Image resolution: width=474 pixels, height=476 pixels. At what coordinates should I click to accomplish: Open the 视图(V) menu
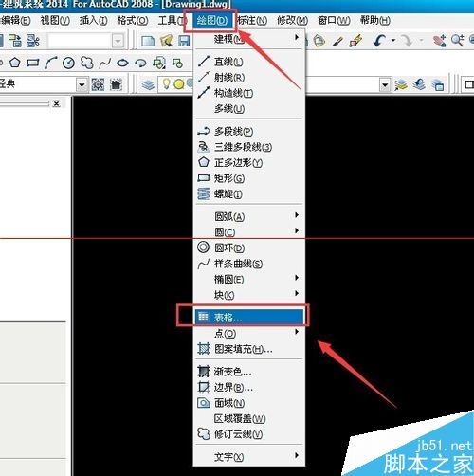[x=55, y=21]
